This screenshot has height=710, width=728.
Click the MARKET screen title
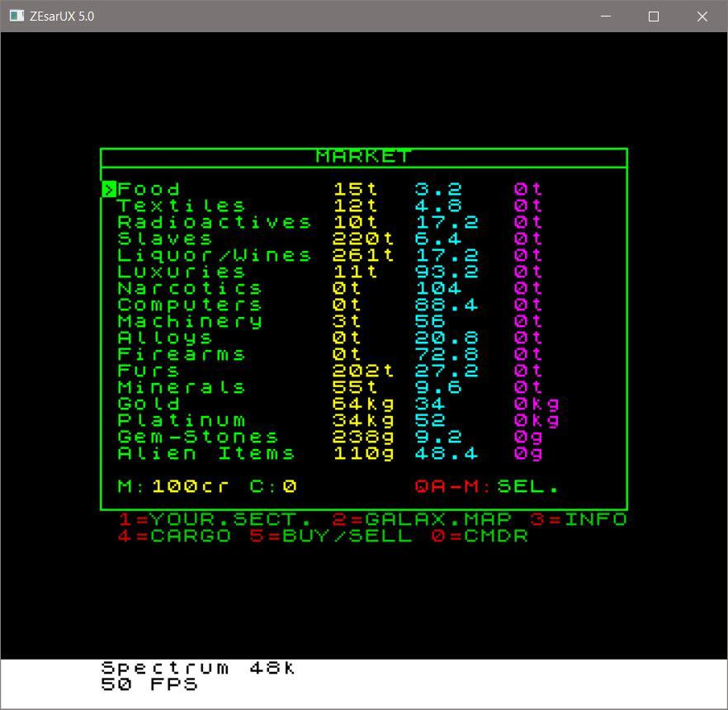363,157
